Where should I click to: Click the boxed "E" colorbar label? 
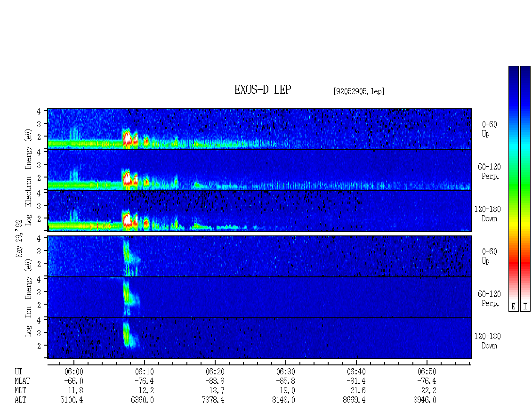click(513, 307)
